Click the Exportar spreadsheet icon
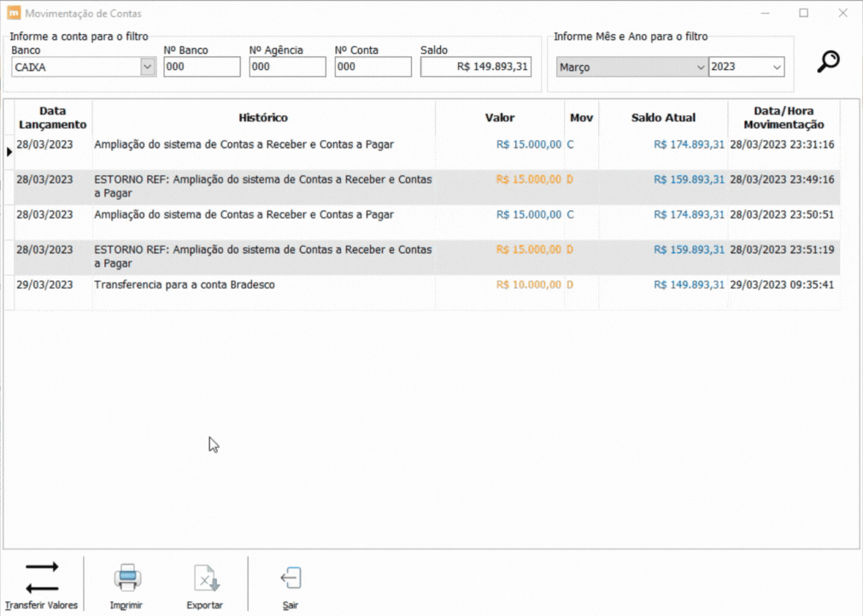This screenshot has height=616, width=863. (x=207, y=578)
